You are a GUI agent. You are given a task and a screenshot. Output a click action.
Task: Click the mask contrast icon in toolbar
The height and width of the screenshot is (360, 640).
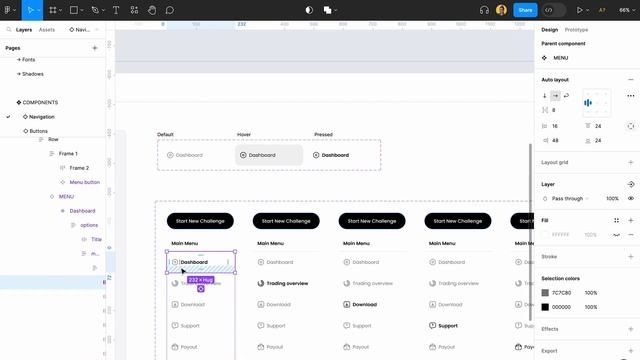(x=309, y=10)
